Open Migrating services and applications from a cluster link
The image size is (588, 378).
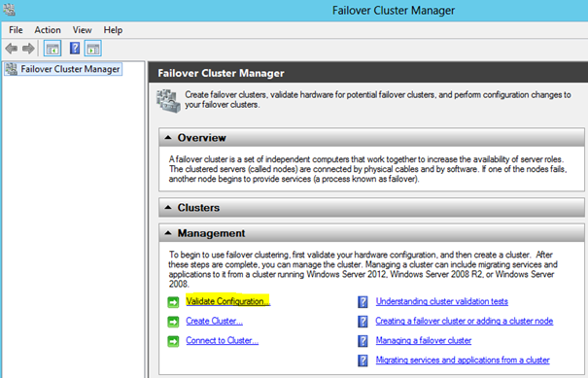pos(463,360)
